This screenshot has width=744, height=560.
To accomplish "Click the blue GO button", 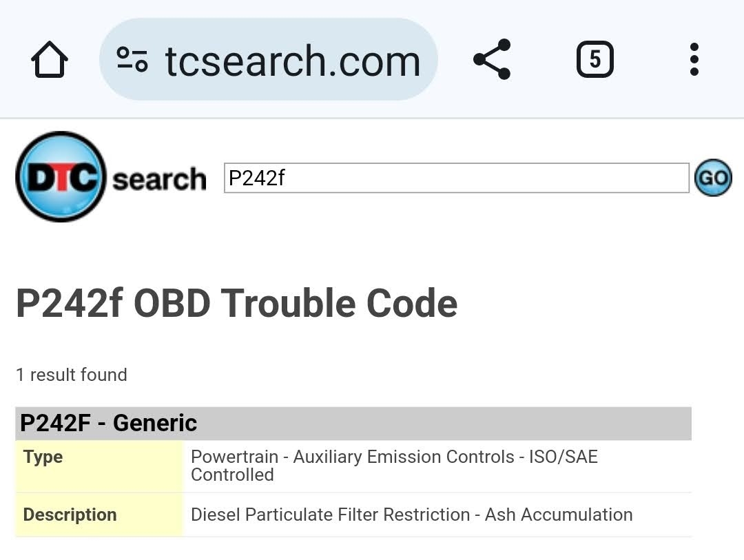I will pyautogui.click(x=713, y=178).
